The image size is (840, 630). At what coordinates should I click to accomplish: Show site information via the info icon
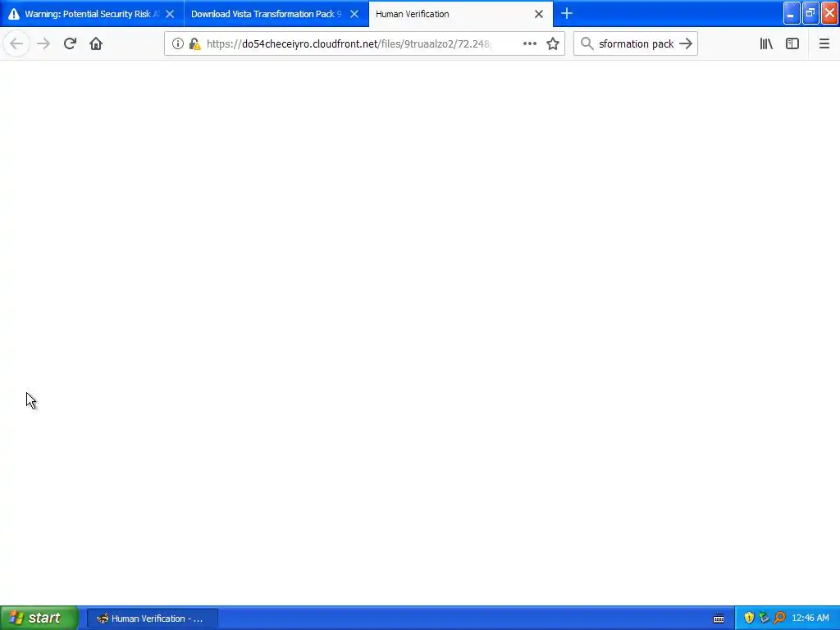click(x=178, y=43)
